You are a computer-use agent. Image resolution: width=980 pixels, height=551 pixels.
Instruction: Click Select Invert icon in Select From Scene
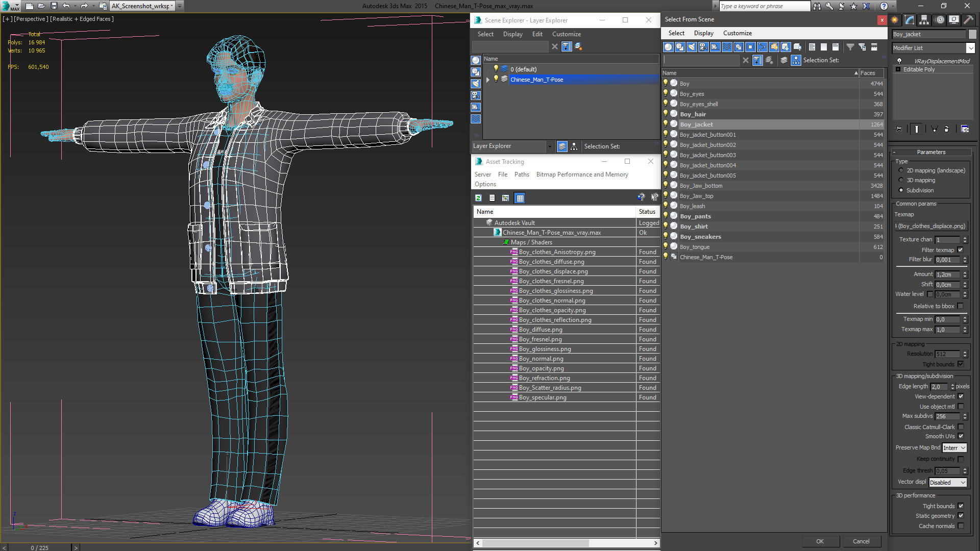coord(836,47)
